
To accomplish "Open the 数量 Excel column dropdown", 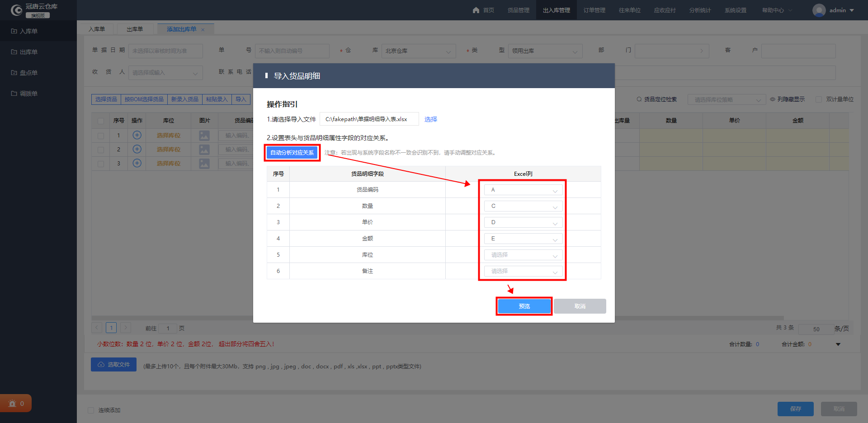I will (523, 206).
